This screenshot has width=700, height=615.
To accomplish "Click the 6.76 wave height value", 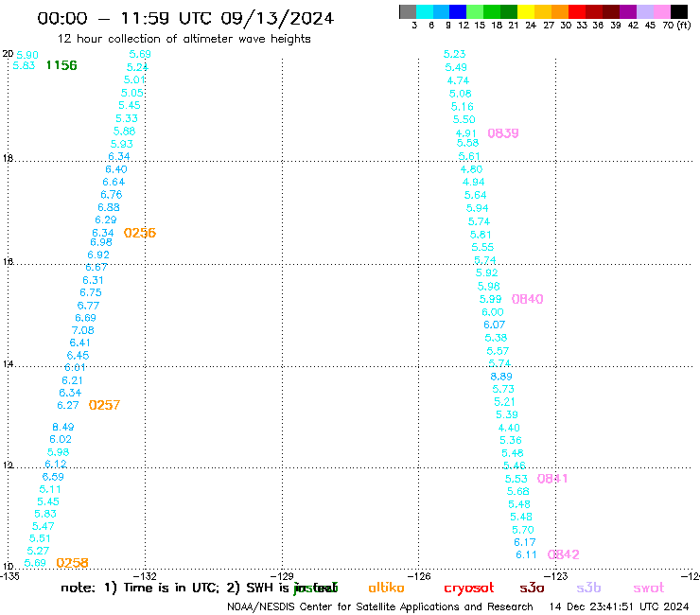I will point(112,195).
